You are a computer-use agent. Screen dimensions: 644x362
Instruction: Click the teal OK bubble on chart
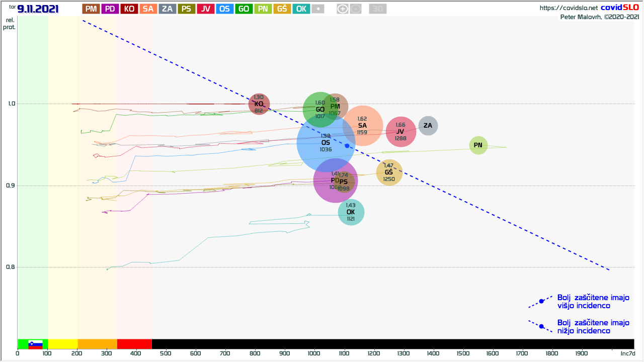coord(351,212)
